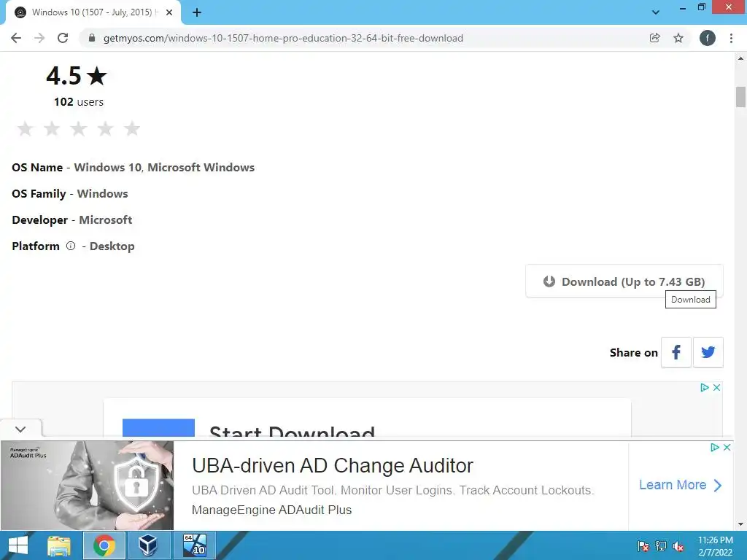The width and height of the screenshot is (747, 560).
Task: Share this page via the share icon
Action: click(x=654, y=38)
